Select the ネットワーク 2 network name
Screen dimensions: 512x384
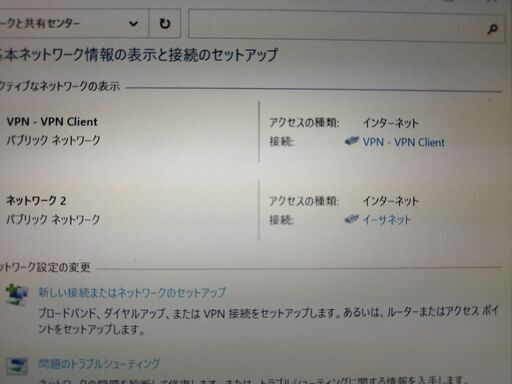point(36,201)
